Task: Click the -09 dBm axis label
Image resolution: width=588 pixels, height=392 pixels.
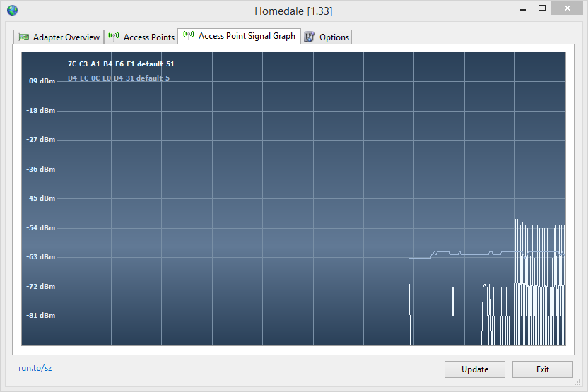Action: (40, 81)
